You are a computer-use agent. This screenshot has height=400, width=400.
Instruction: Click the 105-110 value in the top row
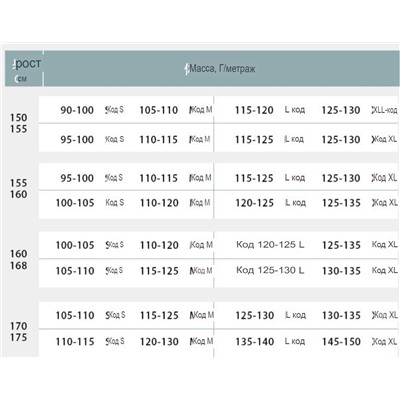tap(159, 110)
